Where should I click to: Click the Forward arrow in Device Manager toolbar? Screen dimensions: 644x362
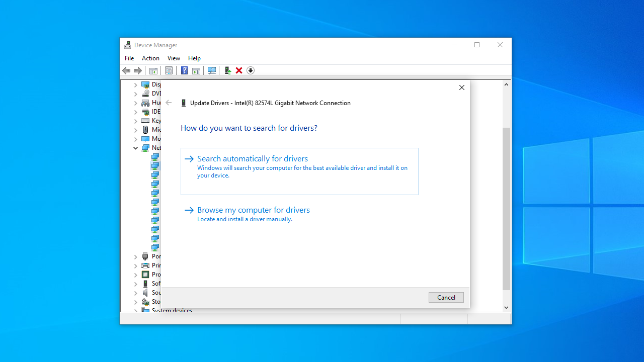point(137,71)
